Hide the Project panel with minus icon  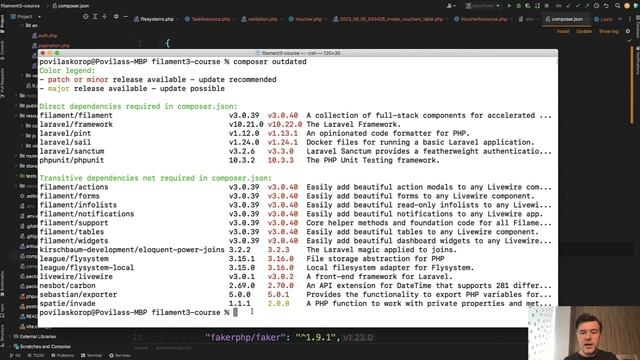tap(126, 17)
